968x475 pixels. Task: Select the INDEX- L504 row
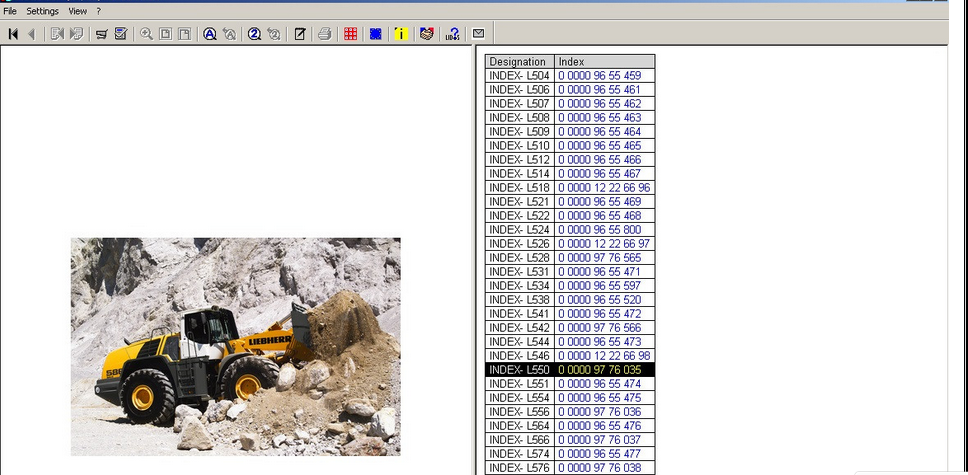pos(519,76)
